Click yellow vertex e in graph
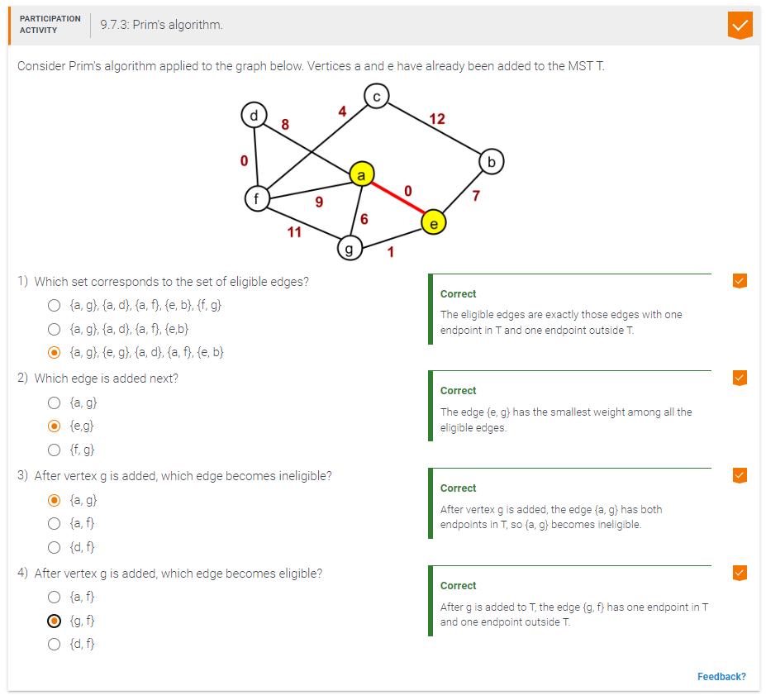 (x=433, y=222)
